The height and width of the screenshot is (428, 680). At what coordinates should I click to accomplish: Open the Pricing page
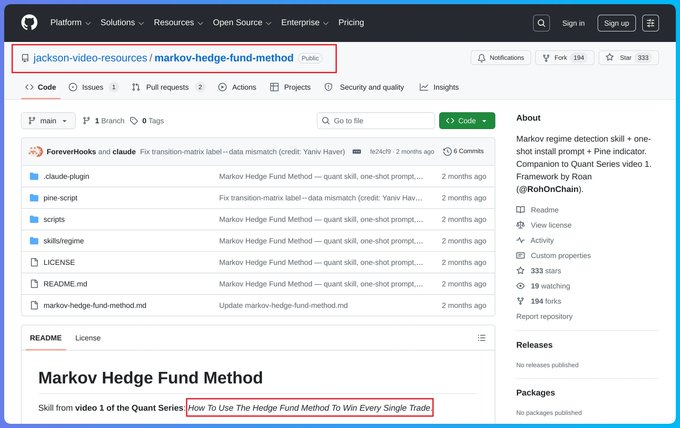point(351,23)
